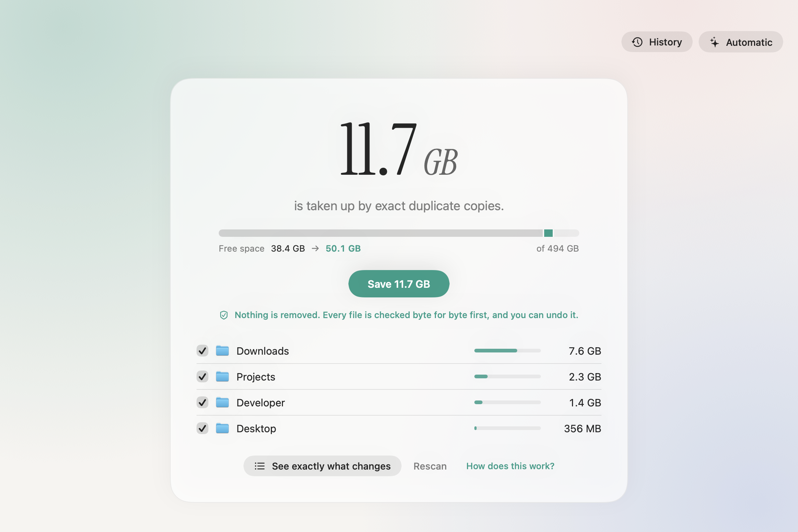Click the Developer size bar
The width and height of the screenshot is (798, 532).
(x=507, y=402)
